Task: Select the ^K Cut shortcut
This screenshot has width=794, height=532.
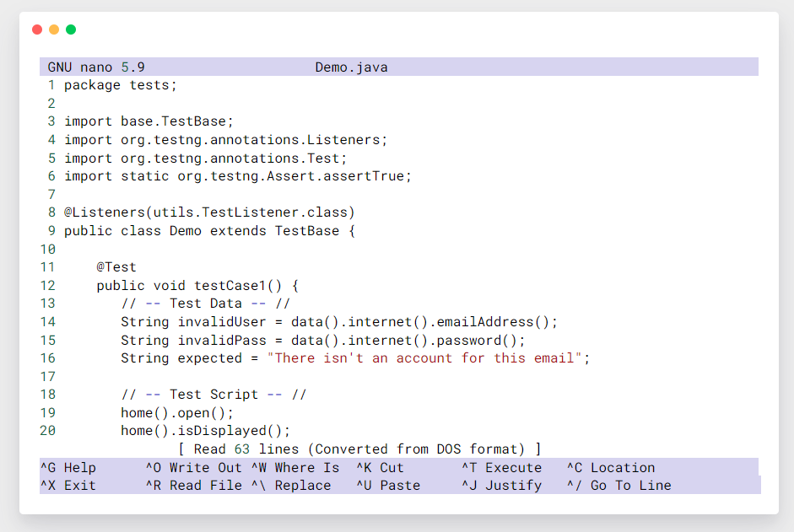Action: tap(380, 467)
